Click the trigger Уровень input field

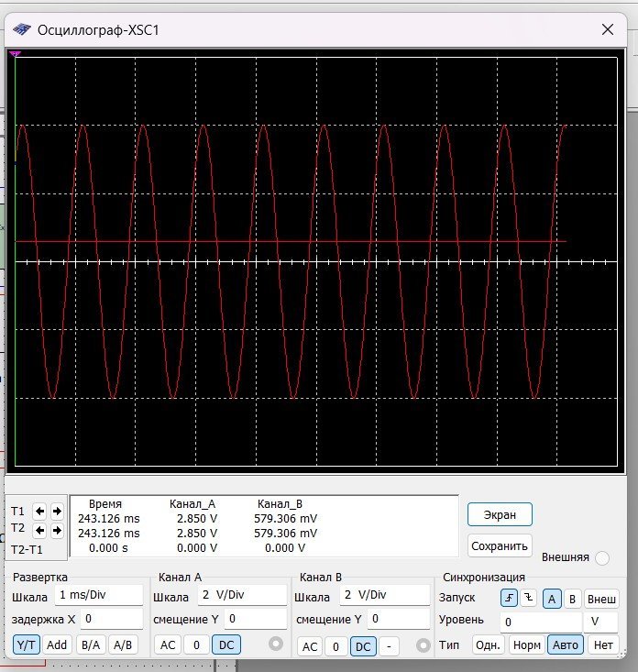point(541,622)
